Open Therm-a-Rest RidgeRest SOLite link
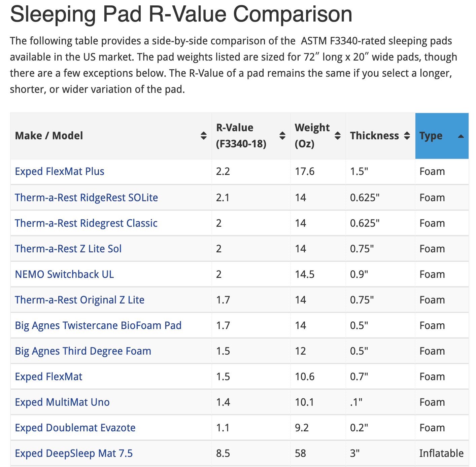This screenshot has height=467, width=476. (86, 197)
